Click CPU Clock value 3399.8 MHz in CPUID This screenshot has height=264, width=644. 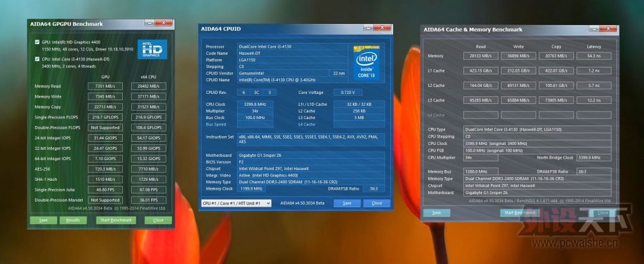255,105
